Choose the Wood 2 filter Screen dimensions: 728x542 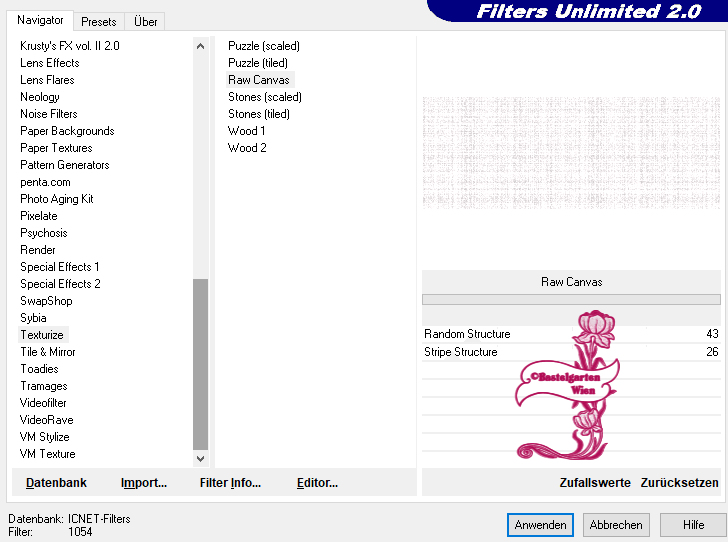click(247, 148)
